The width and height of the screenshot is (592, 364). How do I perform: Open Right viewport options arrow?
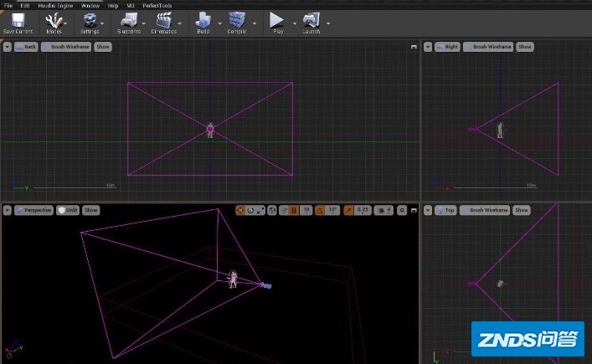pyautogui.click(x=427, y=47)
